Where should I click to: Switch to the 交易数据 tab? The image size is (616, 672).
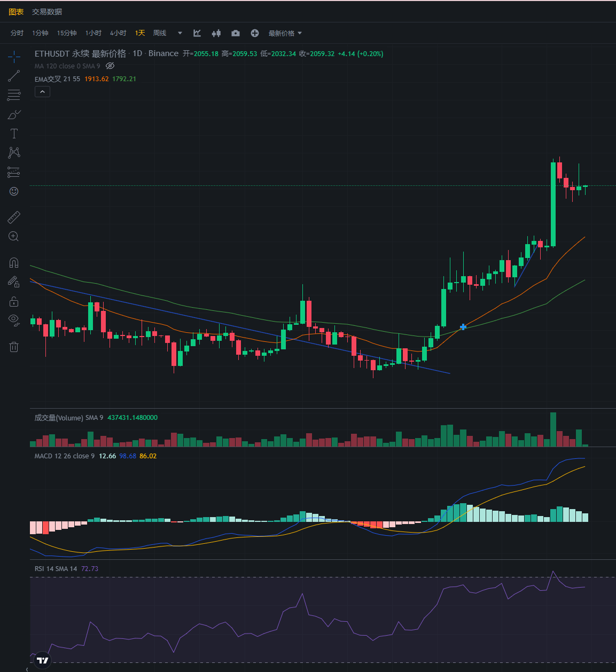47,12
